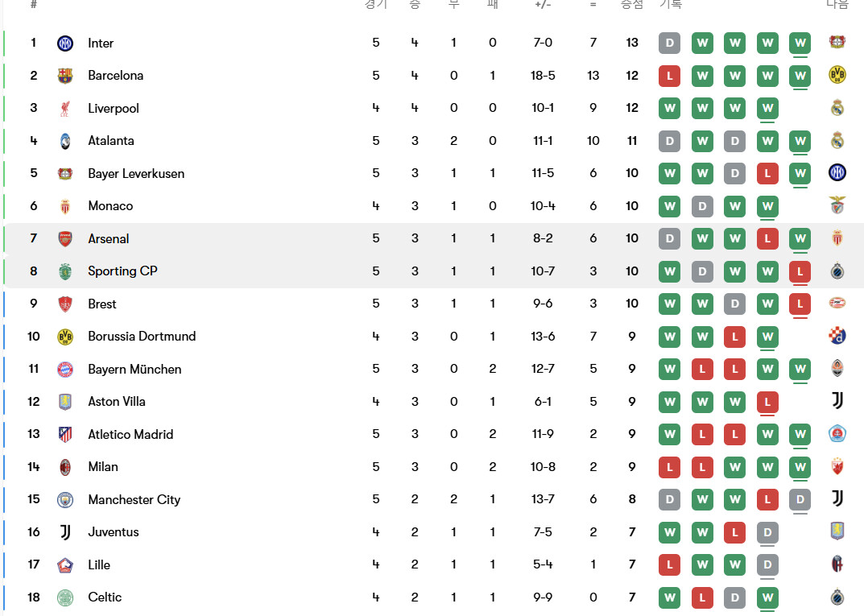Click the loss badge in Arsenal's form
This screenshot has height=616, width=864.
click(x=767, y=238)
